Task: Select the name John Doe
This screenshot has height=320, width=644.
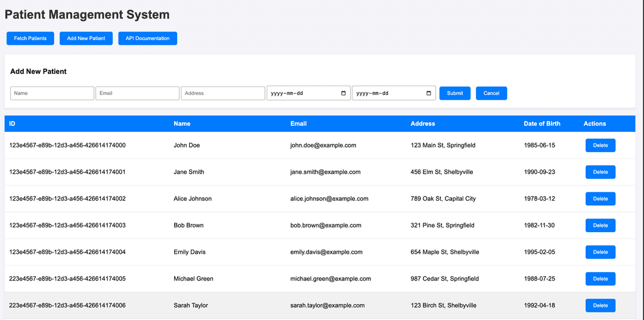Action: pyautogui.click(x=187, y=145)
